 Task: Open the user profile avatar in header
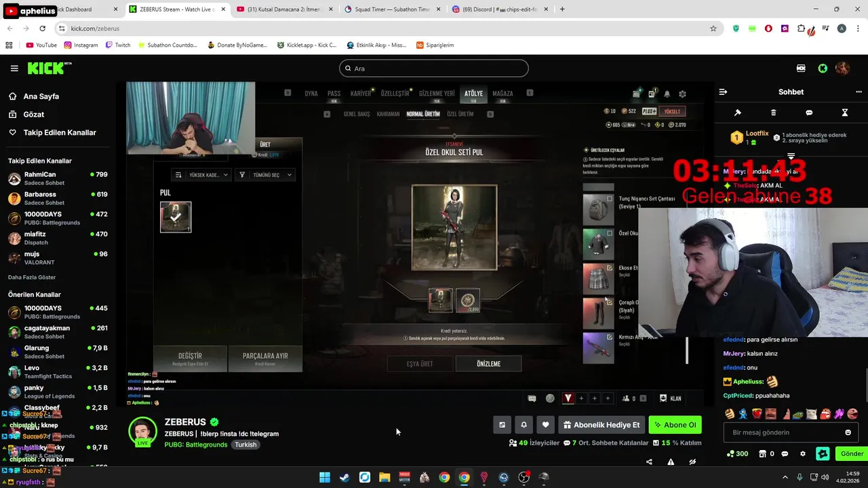point(842,68)
